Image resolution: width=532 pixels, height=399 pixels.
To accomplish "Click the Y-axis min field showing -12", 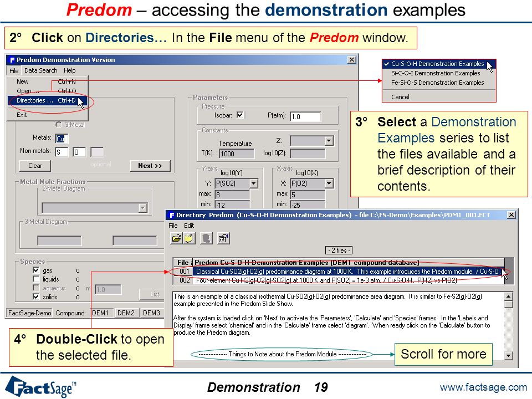I will [232, 204].
